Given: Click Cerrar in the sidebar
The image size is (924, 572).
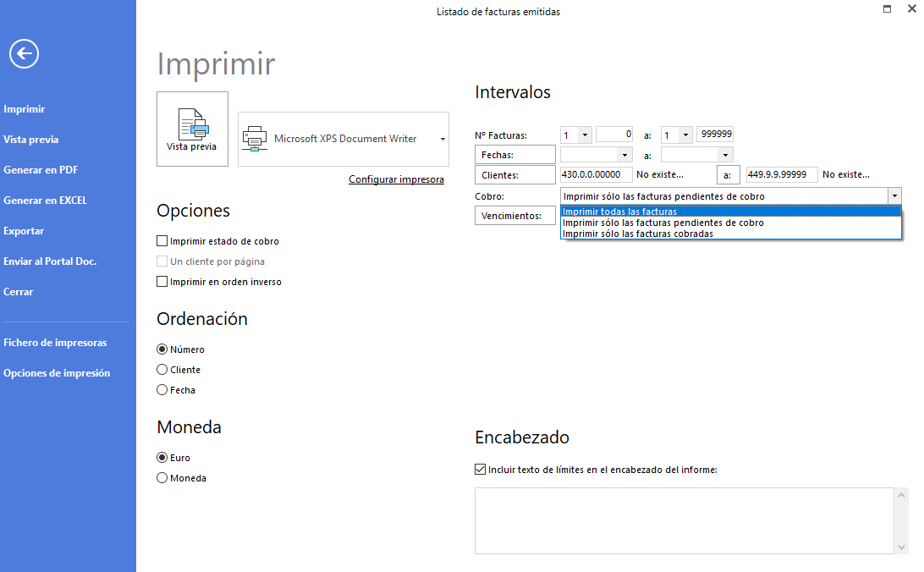Looking at the screenshot, I should 19,292.
